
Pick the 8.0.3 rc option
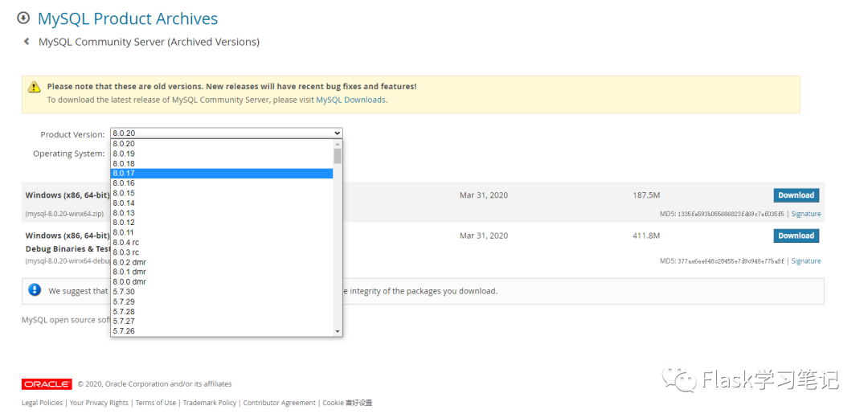(x=222, y=252)
